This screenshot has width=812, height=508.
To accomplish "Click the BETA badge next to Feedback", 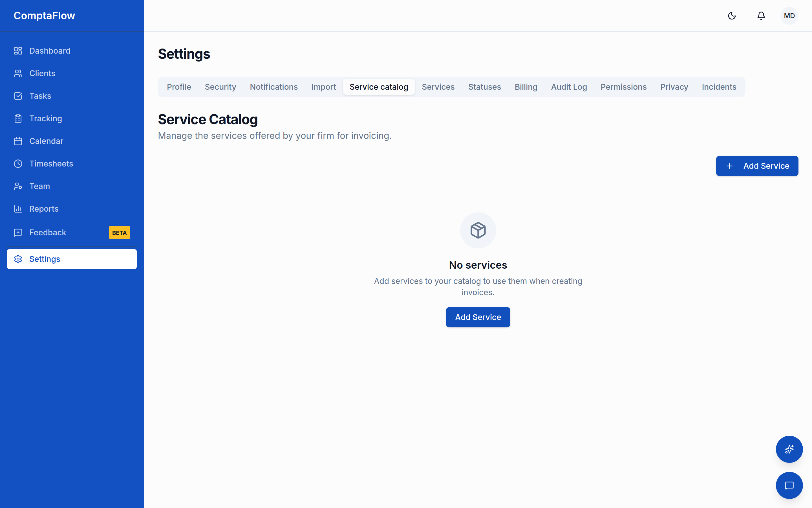I will coord(120,233).
